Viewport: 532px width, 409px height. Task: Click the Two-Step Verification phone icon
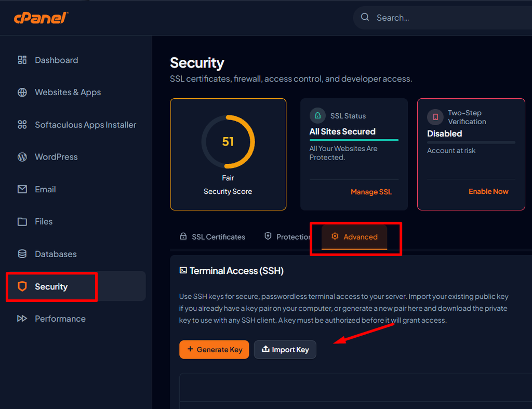(x=435, y=117)
